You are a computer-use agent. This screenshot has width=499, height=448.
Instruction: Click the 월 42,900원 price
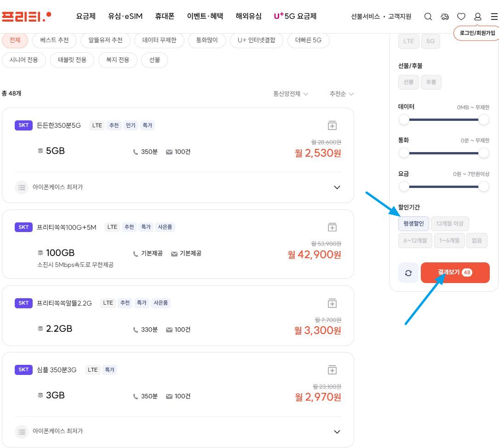pyautogui.click(x=315, y=255)
